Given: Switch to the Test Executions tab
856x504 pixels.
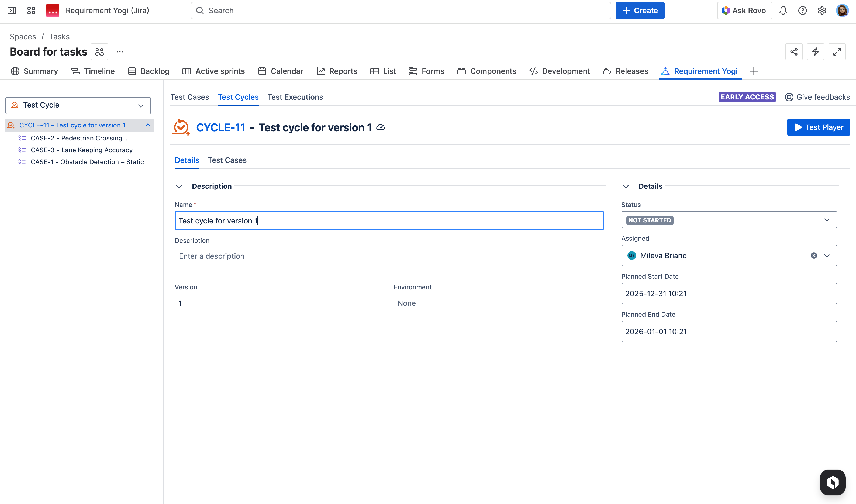Looking at the screenshot, I should tap(295, 97).
